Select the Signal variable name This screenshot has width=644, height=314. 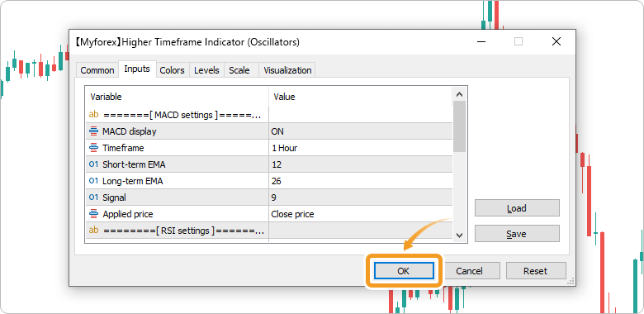114,197
